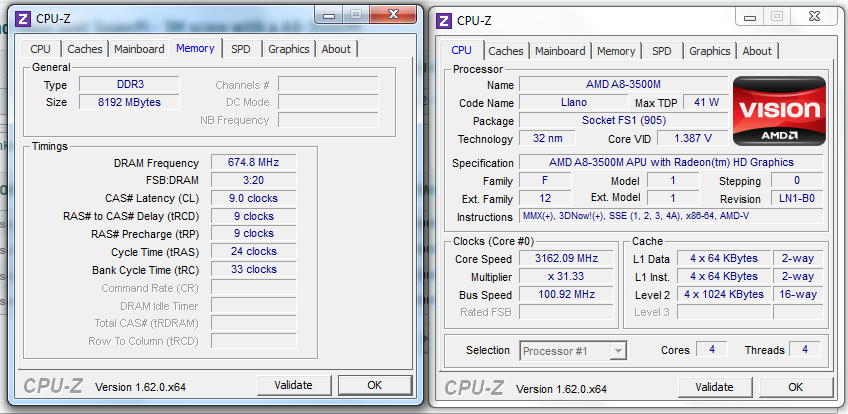Click the 33 clocks Bank Cycle Time value
Image resolution: width=848 pixels, height=414 pixels.
[254, 269]
